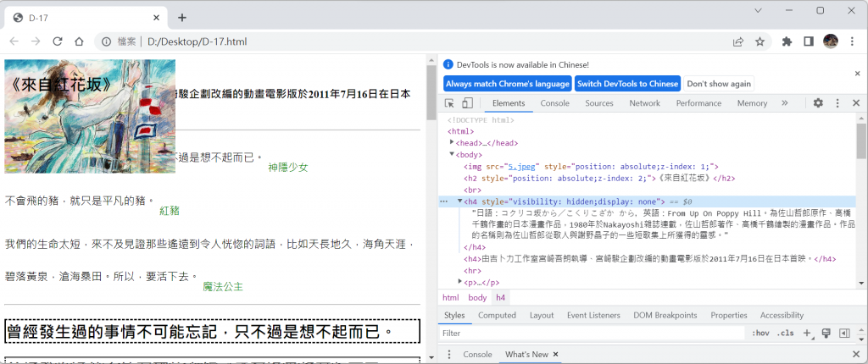
Task: Go to the browser home page
Action: [79, 41]
